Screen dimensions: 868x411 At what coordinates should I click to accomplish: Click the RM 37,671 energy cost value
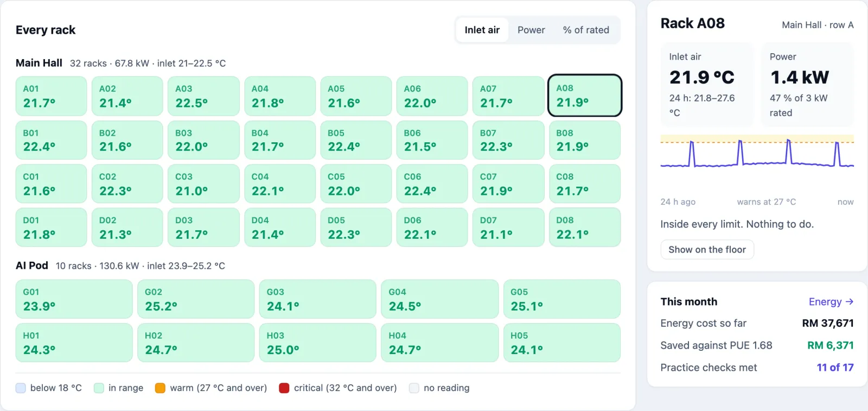(x=828, y=324)
